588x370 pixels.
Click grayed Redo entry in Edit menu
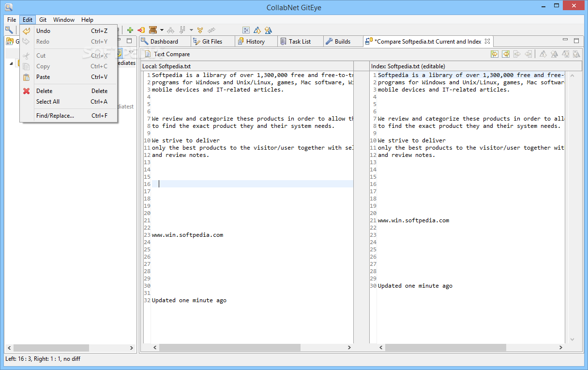(x=69, y=42)
